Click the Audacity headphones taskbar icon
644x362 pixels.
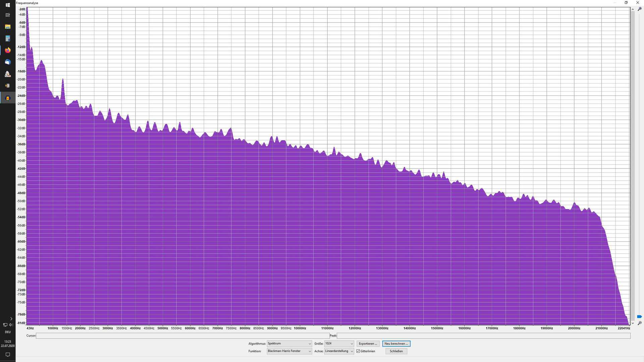8,98
